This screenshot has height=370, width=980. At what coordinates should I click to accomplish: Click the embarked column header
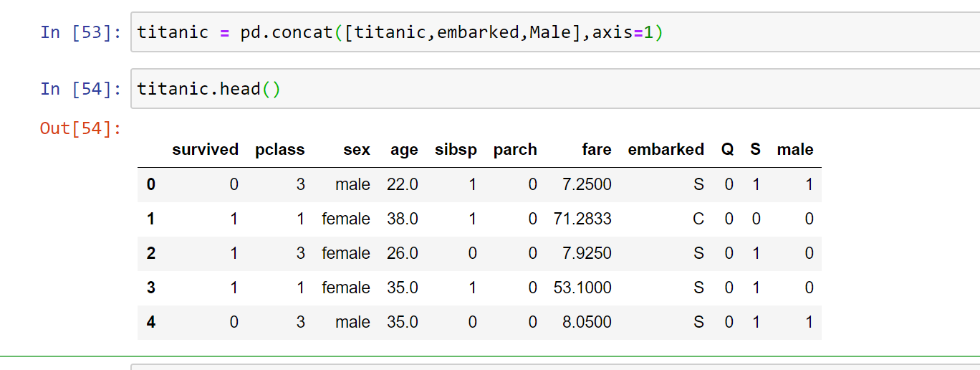tap(666, 150)
